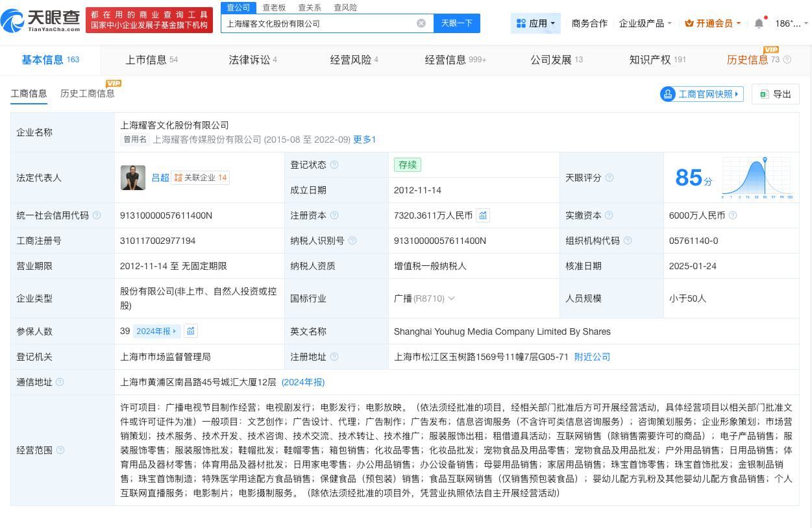Click help icon next to 天眼评分
The image size is (812, 528).
coord(609,178)
